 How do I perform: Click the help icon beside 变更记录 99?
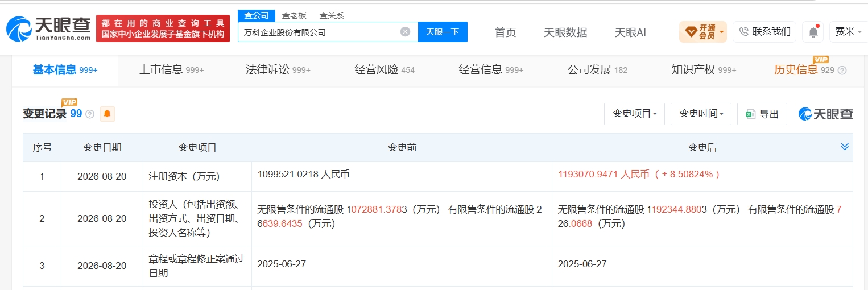[90, 114]
